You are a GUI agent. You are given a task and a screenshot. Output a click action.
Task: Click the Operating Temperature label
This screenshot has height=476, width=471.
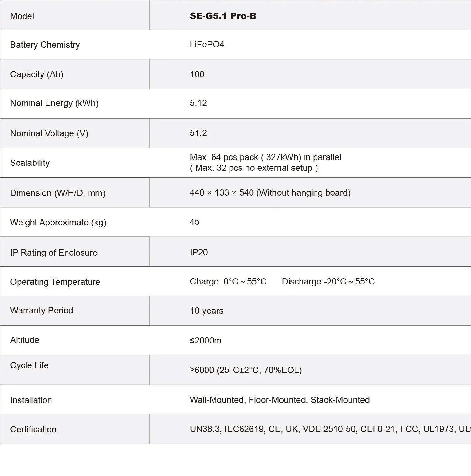[55, 282]
